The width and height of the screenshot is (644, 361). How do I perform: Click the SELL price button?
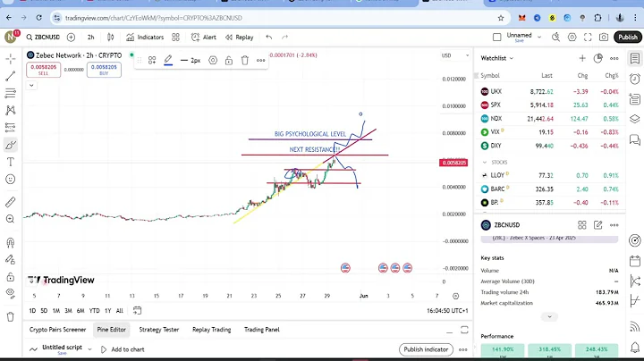pos(43,70)
